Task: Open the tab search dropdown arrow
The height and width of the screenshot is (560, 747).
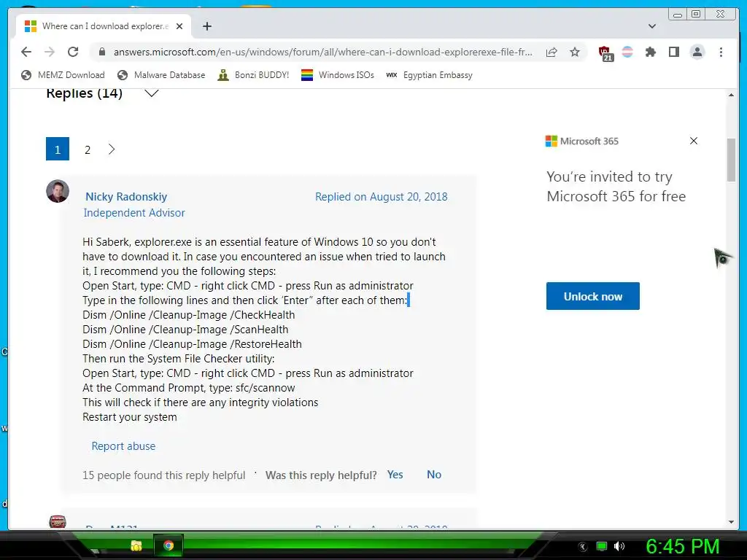Action: (652, 26)
